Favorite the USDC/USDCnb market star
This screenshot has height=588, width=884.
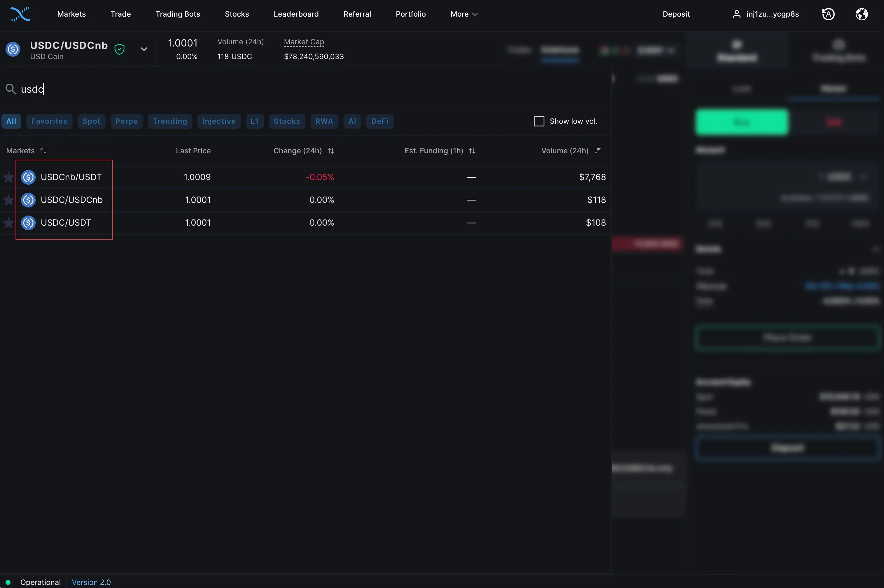8,200
